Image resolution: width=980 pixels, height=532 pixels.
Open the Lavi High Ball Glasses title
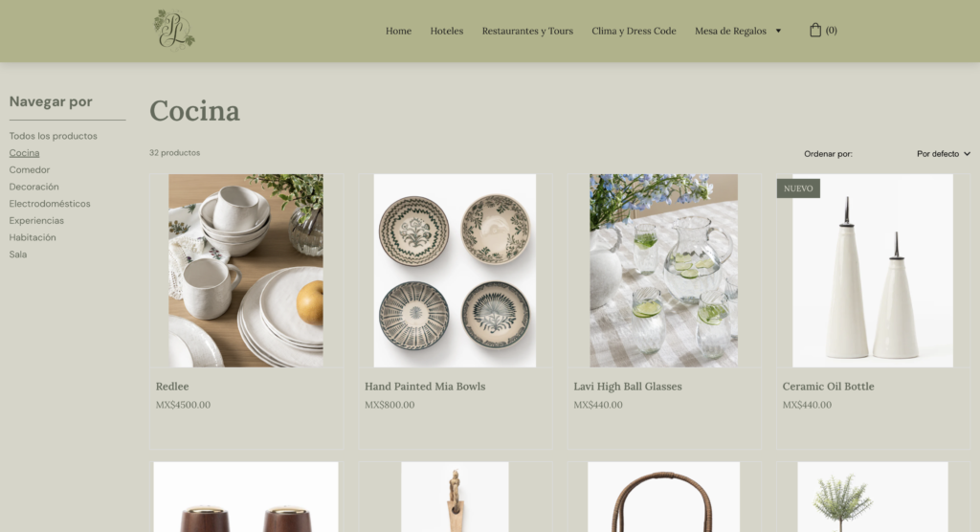pyautogui.click(x=628, y=387)
